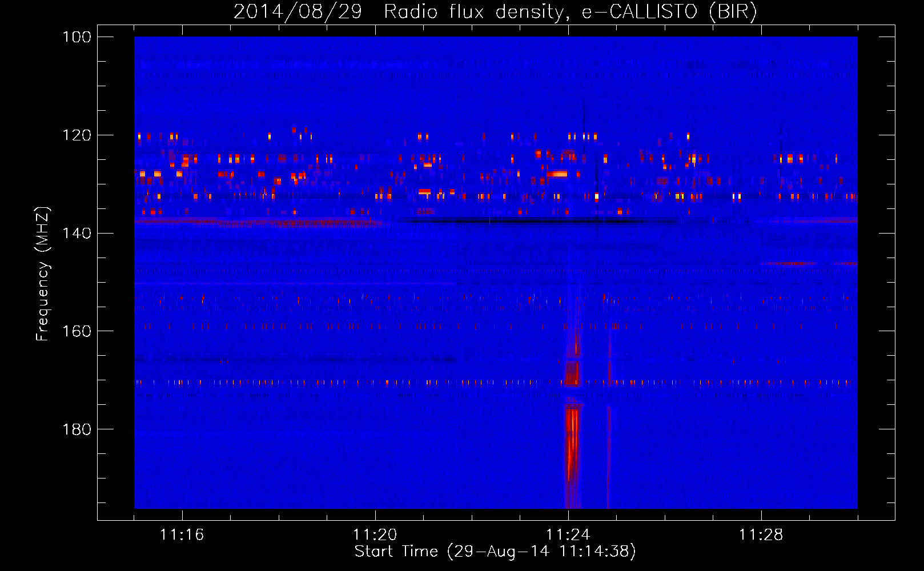924x571 pixels.
Task: Click the 11:16 time tick label
Action: pyautogui.click(x=182, y=535)
